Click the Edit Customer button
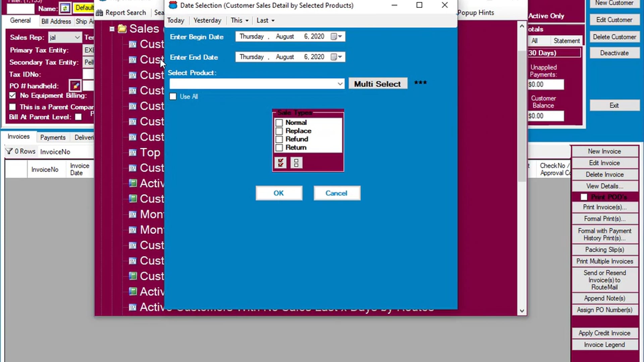This screenshot has height=362, width=644. click(x=614, y=20)
